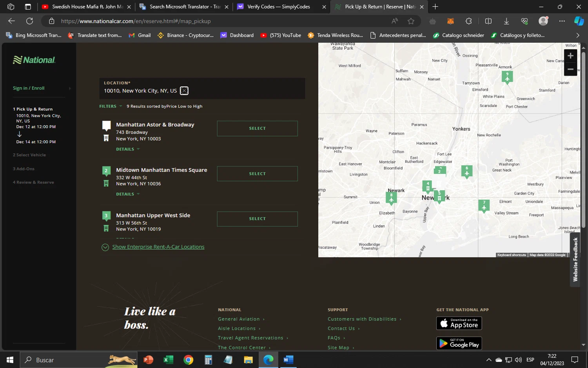The height and width of the screenshot is (368, 588).
Task: Open Edge settings and more menu
Action: coord(562,21)
